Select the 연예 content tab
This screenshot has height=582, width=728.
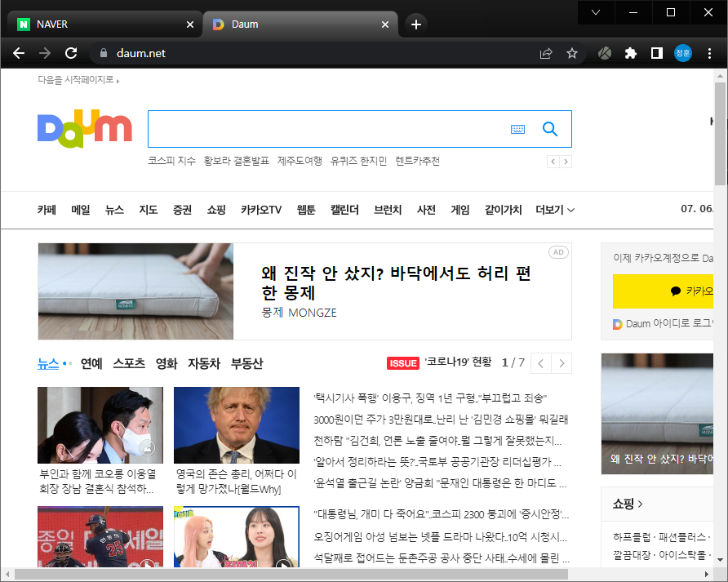click(x=91, y=363)
